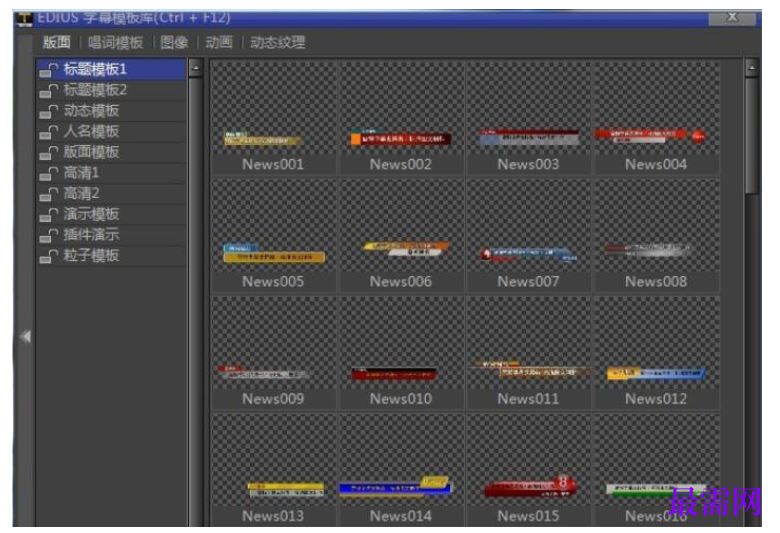Switch to the 动画 tab

click(219, 42)
